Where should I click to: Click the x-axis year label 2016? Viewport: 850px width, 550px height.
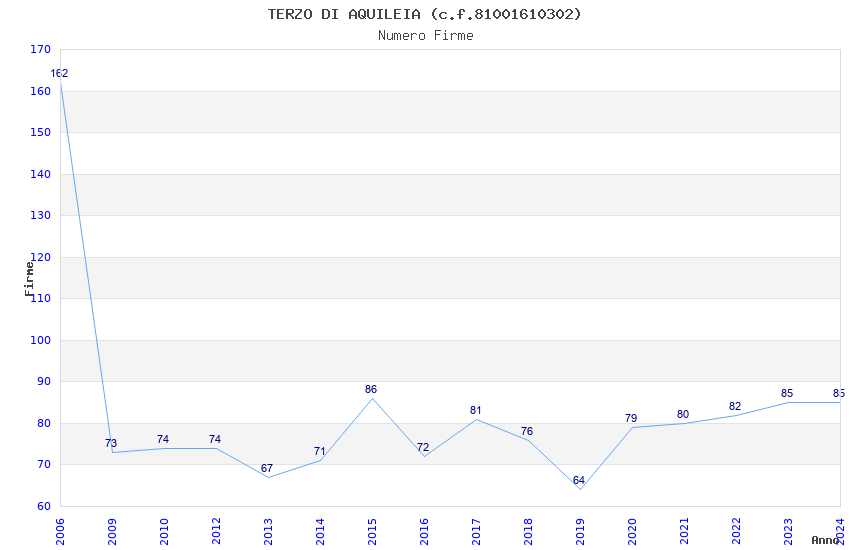424,531
